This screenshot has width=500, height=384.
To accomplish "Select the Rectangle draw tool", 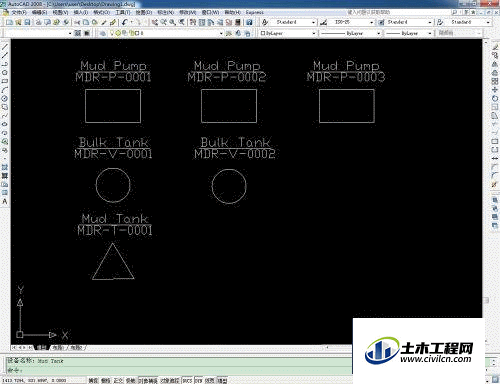I will click(x=5, y=81).
